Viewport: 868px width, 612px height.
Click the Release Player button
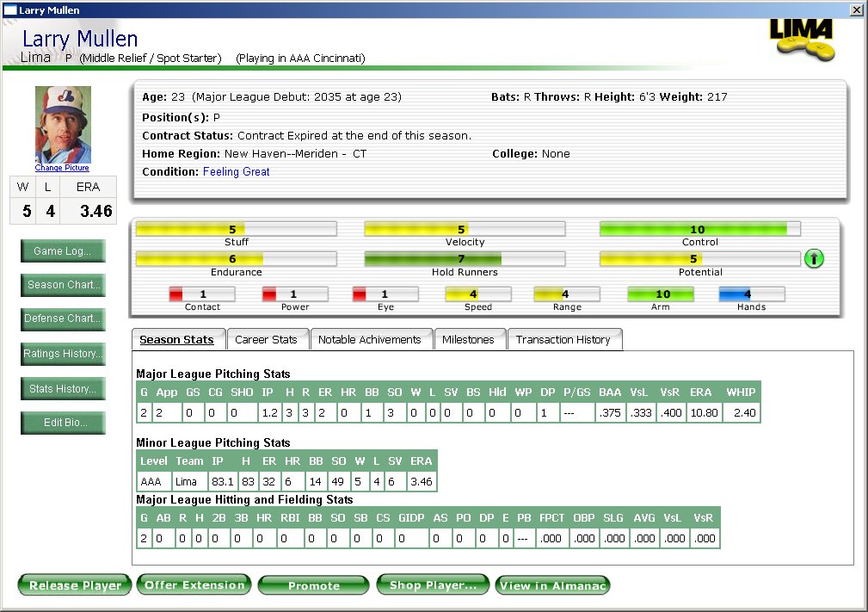[x=75, y=584]
